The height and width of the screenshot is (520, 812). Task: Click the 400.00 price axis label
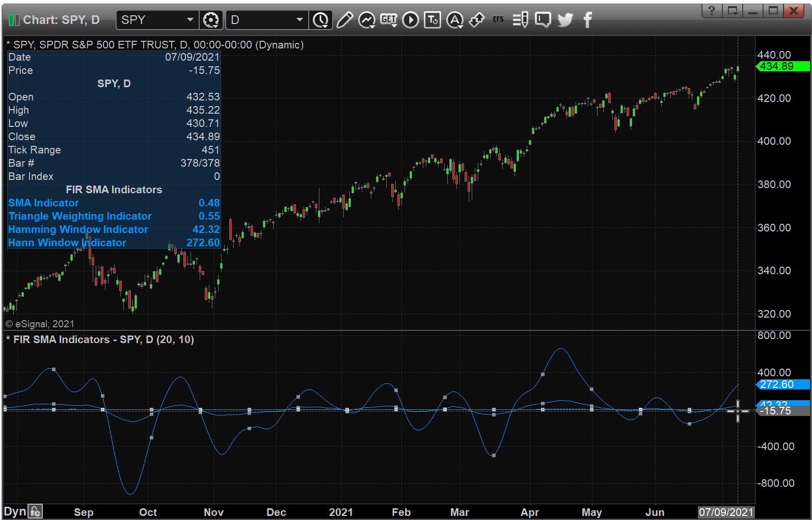coord(774,141)
